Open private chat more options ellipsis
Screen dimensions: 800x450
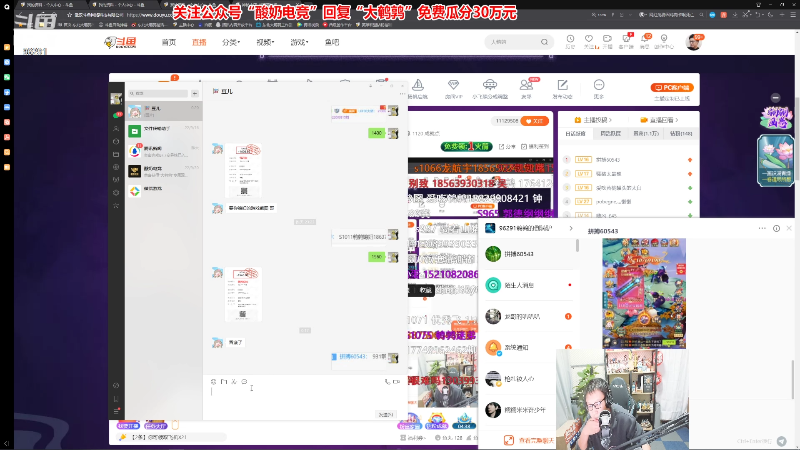click(762, 228)
